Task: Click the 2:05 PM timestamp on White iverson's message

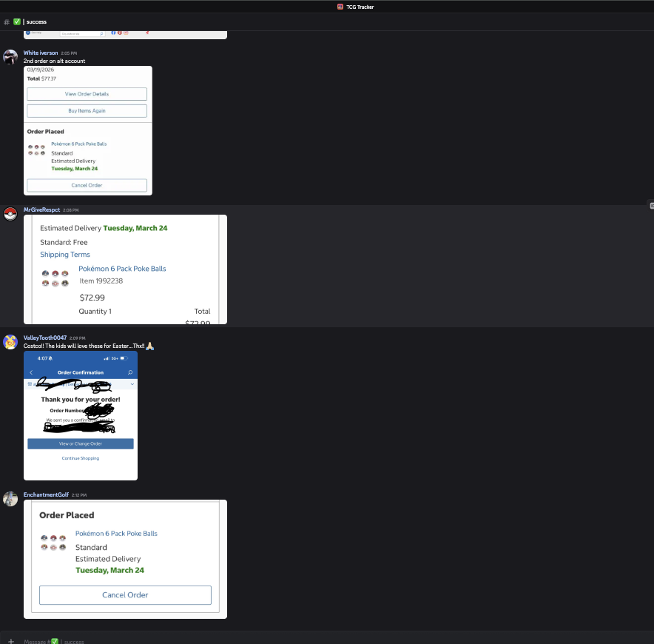Action: tap(69, 53)
